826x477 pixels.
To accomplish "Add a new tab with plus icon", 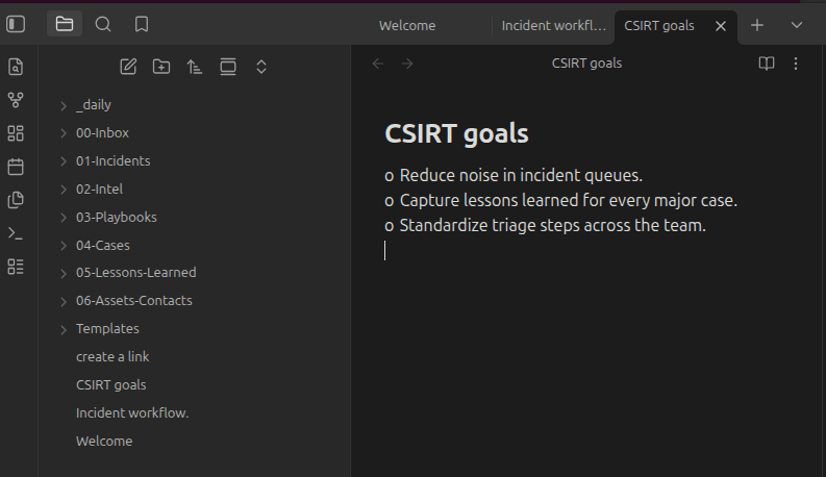I will 757,25.
